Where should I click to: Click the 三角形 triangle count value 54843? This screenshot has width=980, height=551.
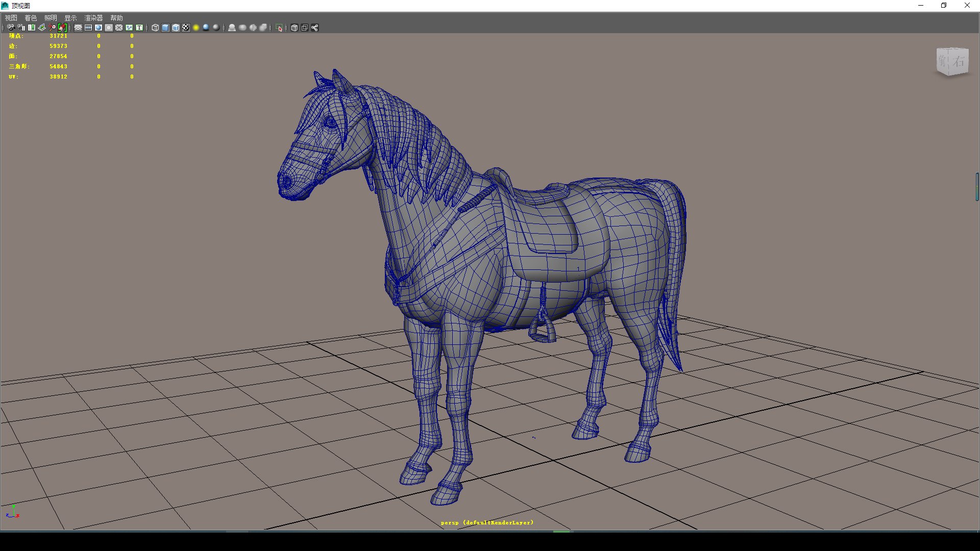coord(58,66)
